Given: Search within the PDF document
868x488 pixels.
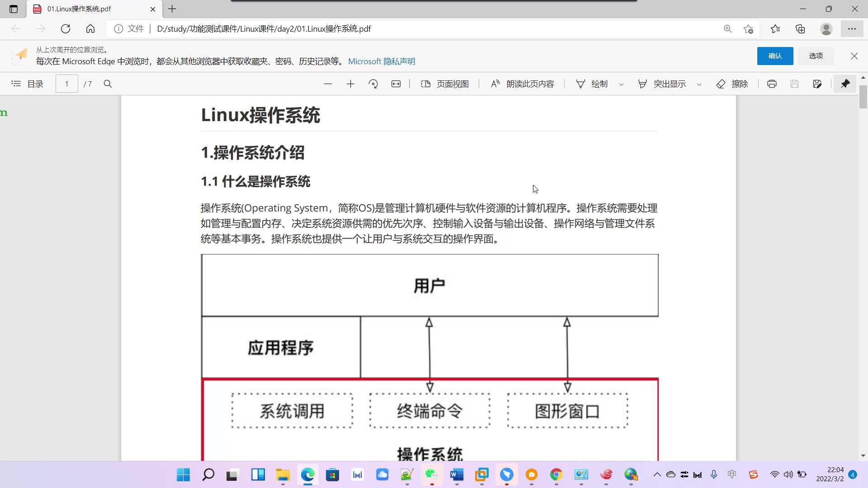Looking at the screenshot, I should (x=108, y=84).
